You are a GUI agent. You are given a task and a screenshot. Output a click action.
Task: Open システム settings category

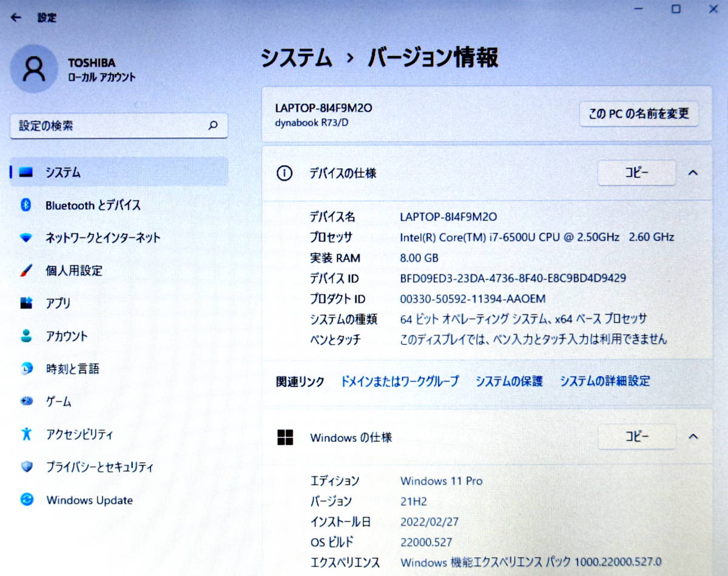tap(119, 172)
